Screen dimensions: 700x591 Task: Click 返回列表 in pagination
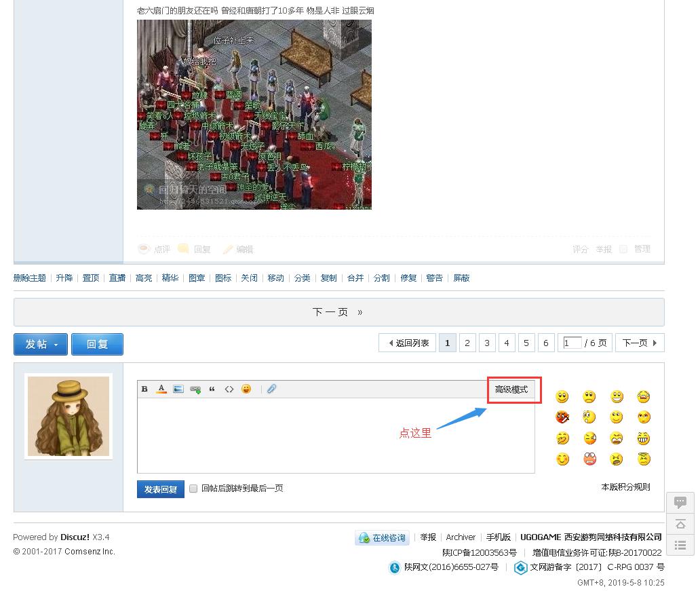click(x=407, y=343)
